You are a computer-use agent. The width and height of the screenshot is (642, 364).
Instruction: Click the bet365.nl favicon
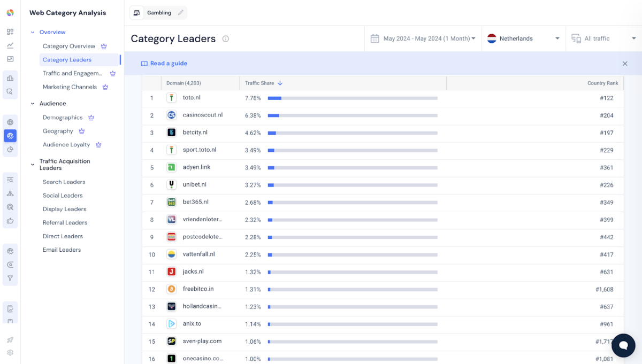(x=171, y=202)
